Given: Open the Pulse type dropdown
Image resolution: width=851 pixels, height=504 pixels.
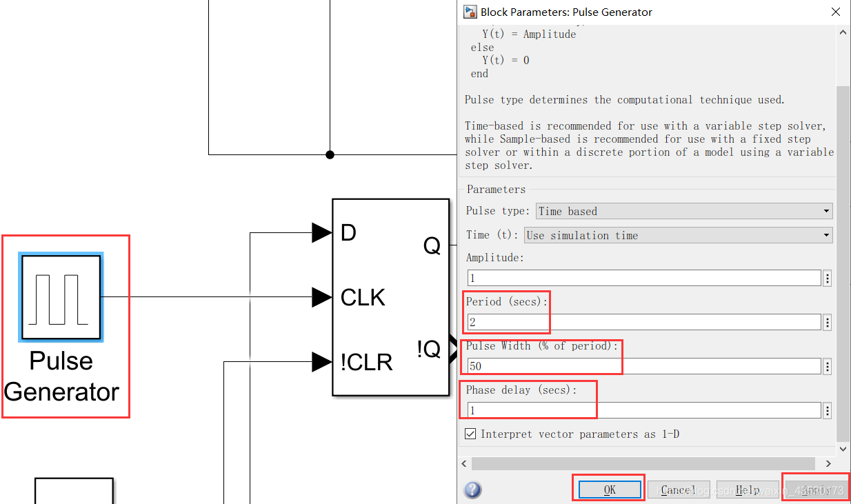Looking at the screenshot, I should coord(684,211).
